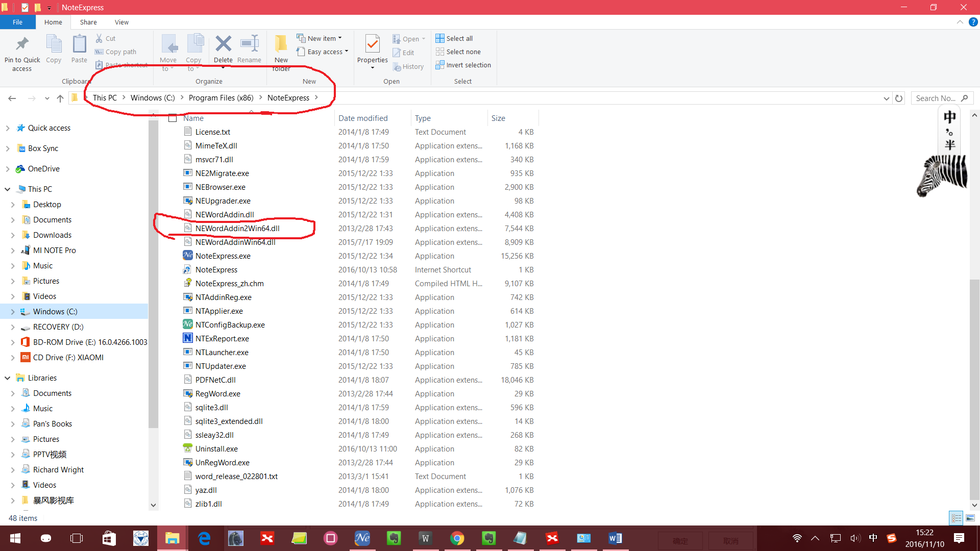This screenshot has width=980, height=551.
Task: Select the RegWord.exe file
Action: (x=217, y=393)
